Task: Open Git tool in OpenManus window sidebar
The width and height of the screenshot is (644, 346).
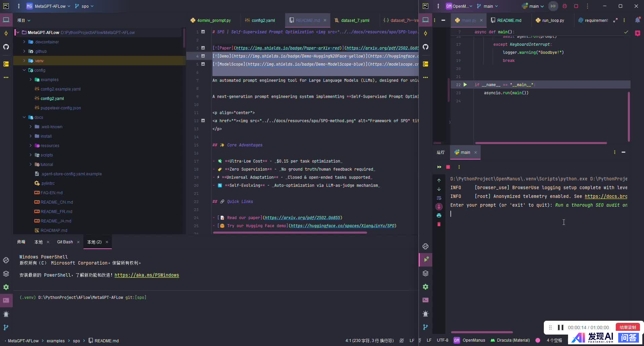Action: (426, 327)
